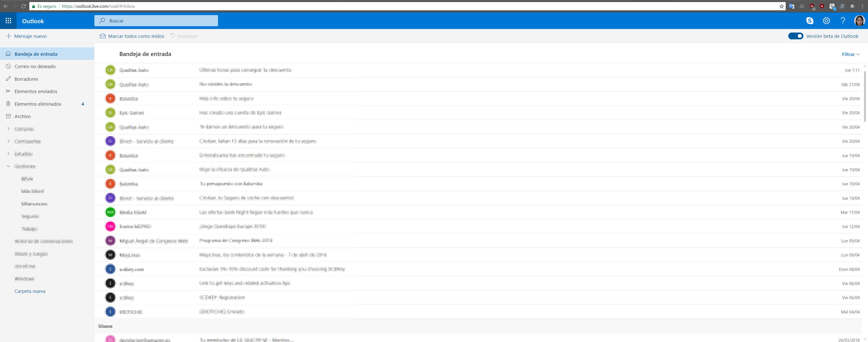Open the Elementos eliminados folder
Viewport: 868px width, 342px height.
tap(47, 104)
